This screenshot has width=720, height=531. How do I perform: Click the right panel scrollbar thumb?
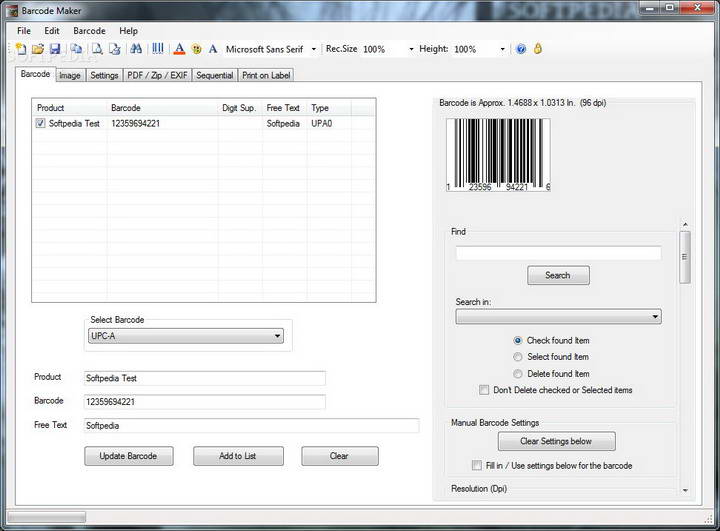click(685, 257)
